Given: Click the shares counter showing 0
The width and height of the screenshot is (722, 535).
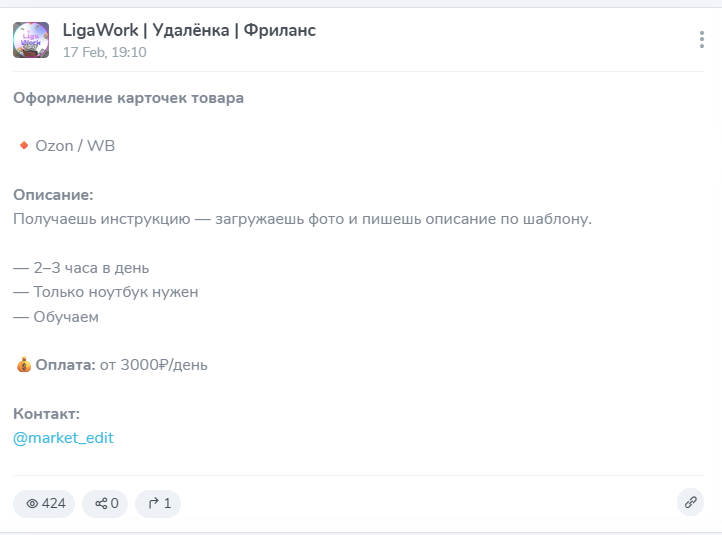Looking at the screenshot, I should click(105, 504).
